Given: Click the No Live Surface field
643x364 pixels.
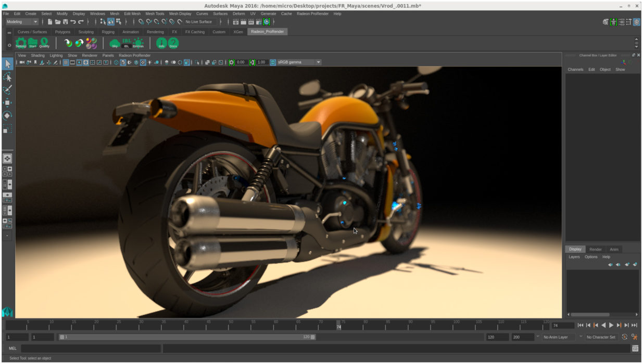Looking at the screenshot, I should pyautogui.click(x=200, y=22).
